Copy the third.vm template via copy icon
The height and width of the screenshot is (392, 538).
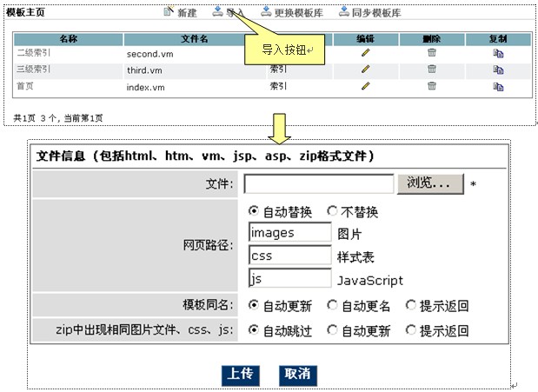[x=498, y=70]
